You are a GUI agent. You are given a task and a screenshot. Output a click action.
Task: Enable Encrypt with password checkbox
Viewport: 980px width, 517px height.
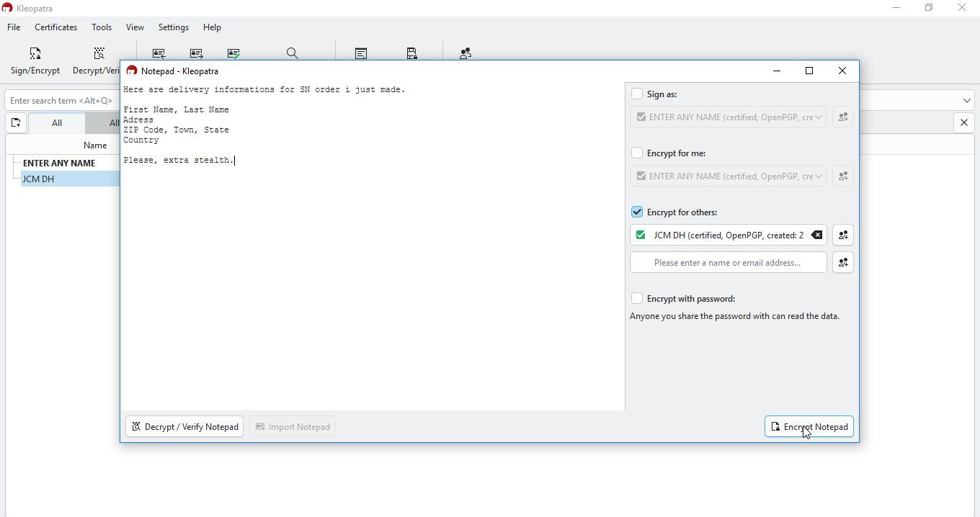[x=637, y=299]
